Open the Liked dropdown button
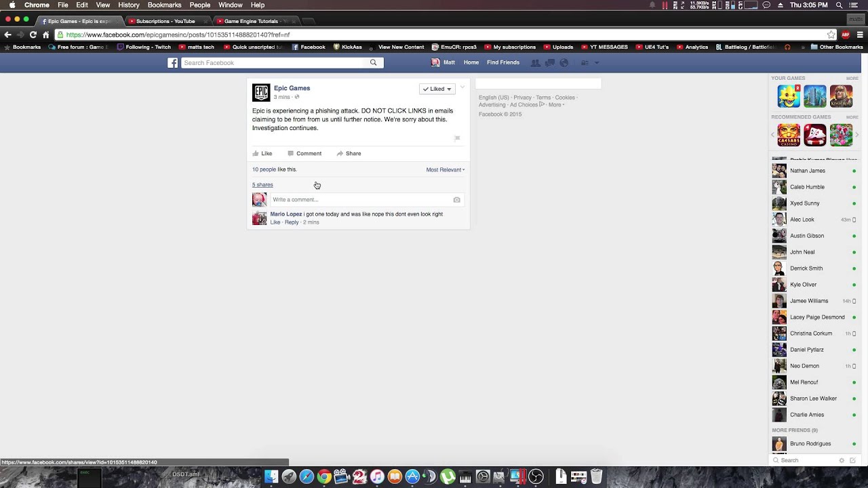This screenshot has height=488, width=868. 437,89
